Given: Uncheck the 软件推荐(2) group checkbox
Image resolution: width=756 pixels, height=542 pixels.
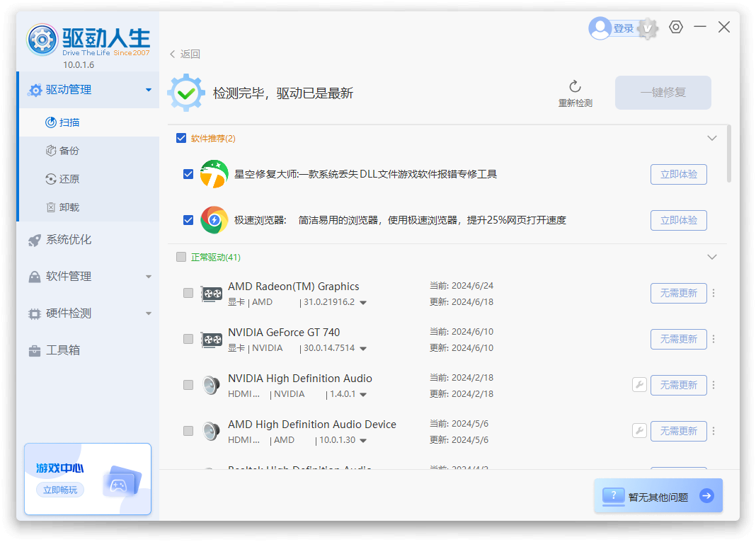Looking at the screenshot, I should click(x=181, y=138).
